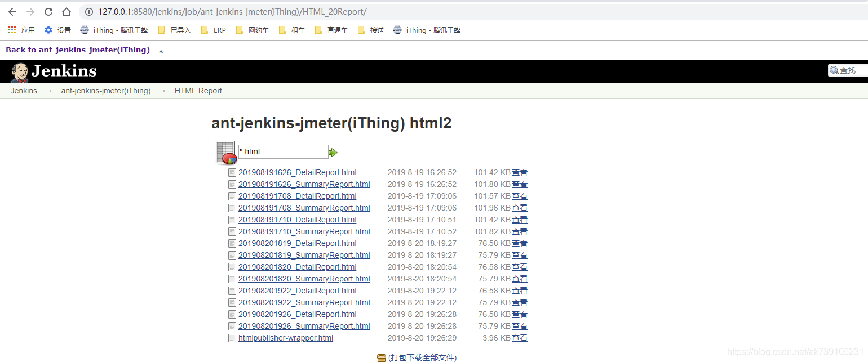Click the zip package download icon
This screenshot has height=362, width=868.
click(382, 357)
